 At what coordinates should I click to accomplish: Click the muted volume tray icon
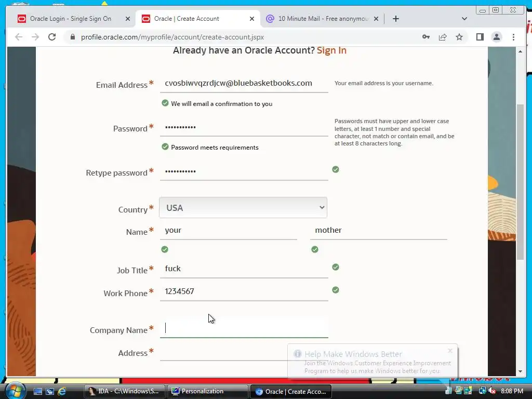pyautogui.click(x=493, y=391)
